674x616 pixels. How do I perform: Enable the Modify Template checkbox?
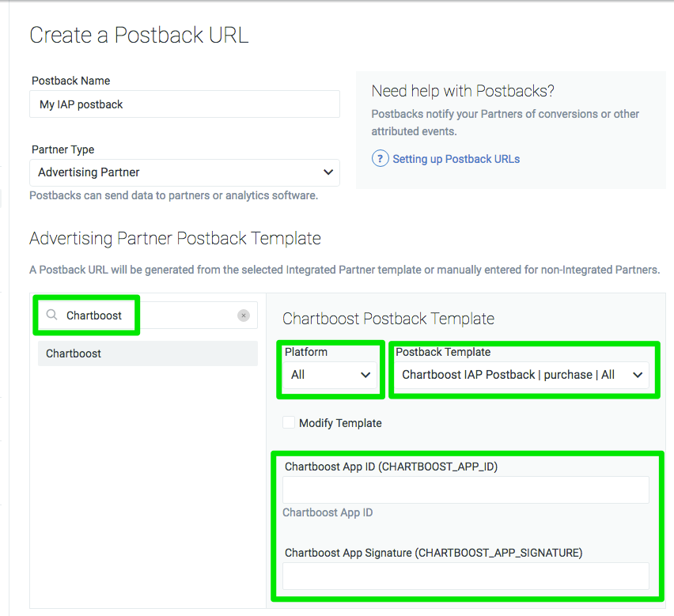click(x=289, y=423)
